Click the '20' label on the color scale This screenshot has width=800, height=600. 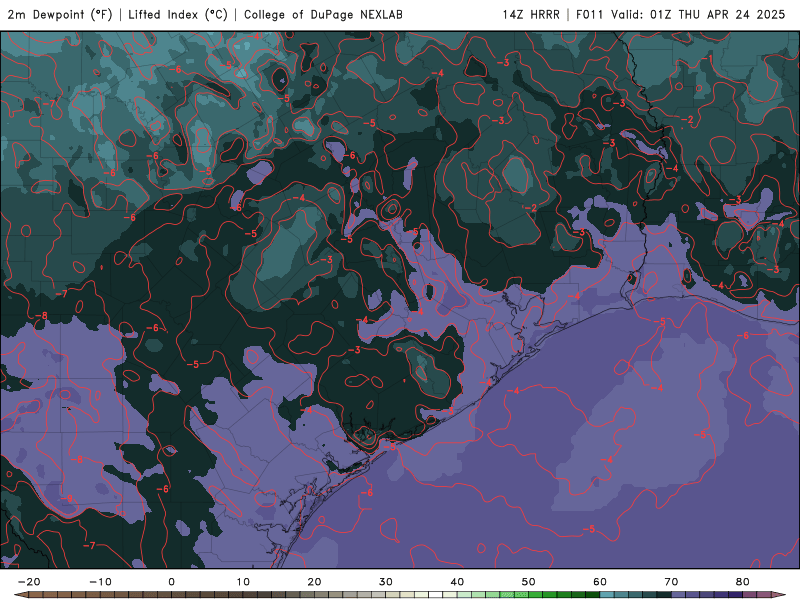click(x=314, y=582)
